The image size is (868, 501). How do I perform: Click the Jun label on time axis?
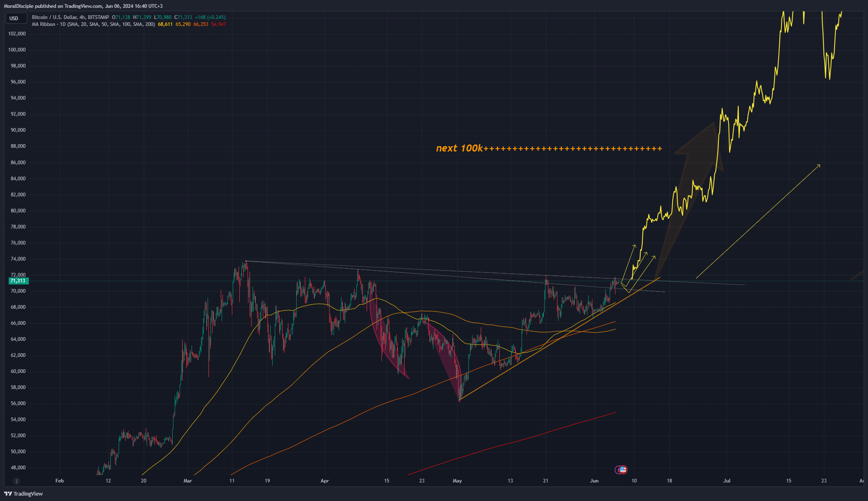pos(594,481)
